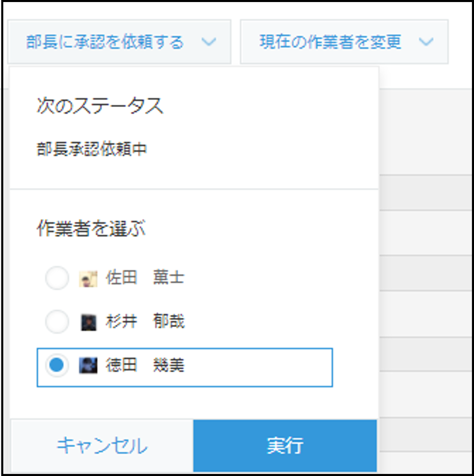Click the avatar of 徳田 幾美

coord(88,365)
